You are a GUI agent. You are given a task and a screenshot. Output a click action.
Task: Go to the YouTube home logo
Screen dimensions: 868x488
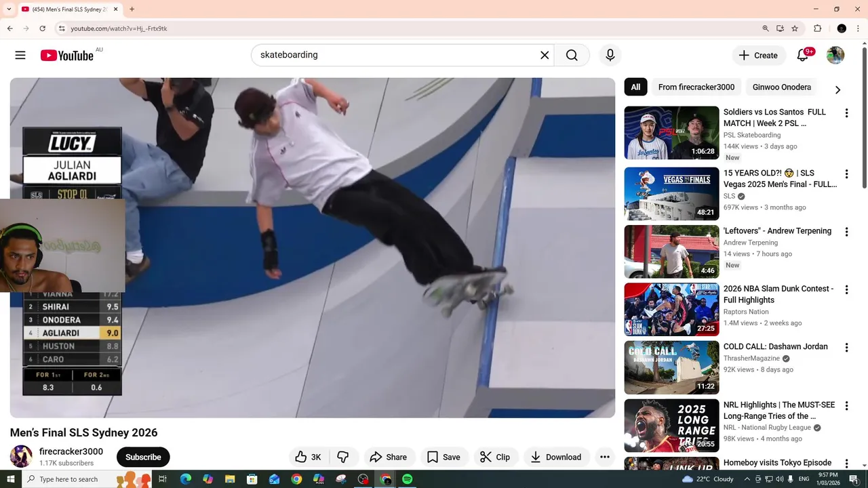pos(66,56)
